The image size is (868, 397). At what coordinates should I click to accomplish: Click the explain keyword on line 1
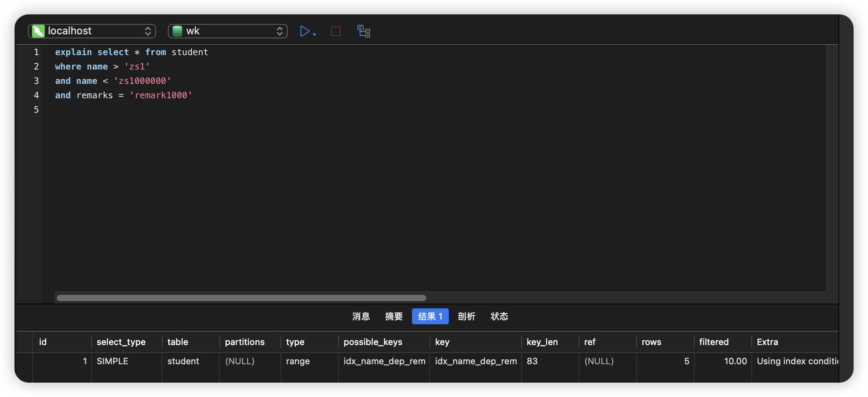(x=74, y=52)
